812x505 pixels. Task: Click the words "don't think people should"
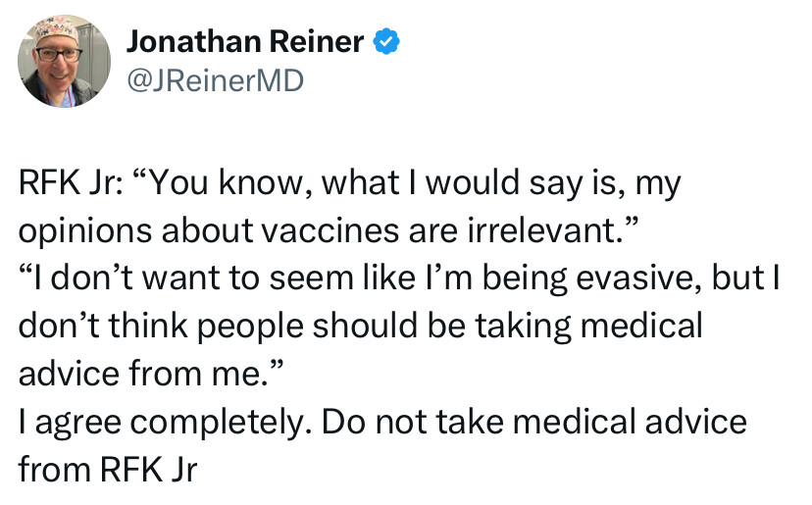point(218,327)
